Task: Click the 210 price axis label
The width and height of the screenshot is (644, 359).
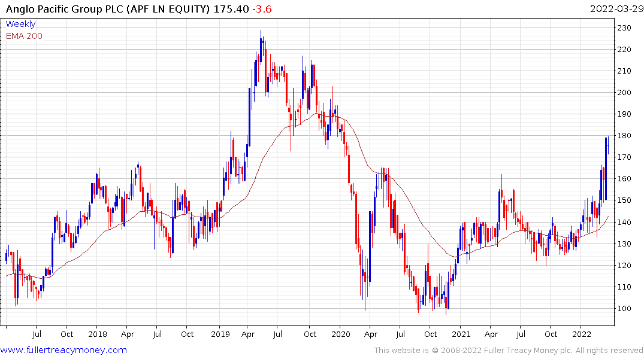Action: [624, 71]
